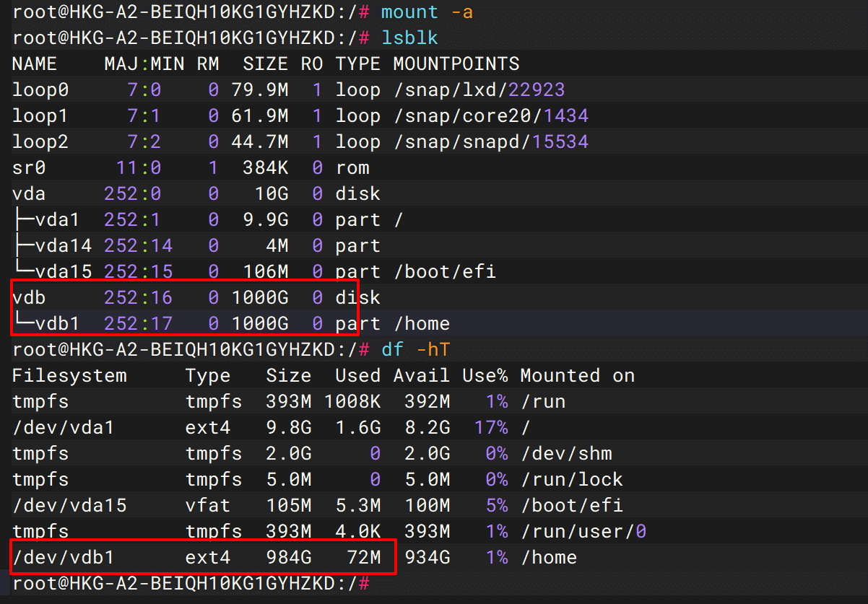
Task: Click the 1000G size of vdb1
Action: tap(260, 324)
